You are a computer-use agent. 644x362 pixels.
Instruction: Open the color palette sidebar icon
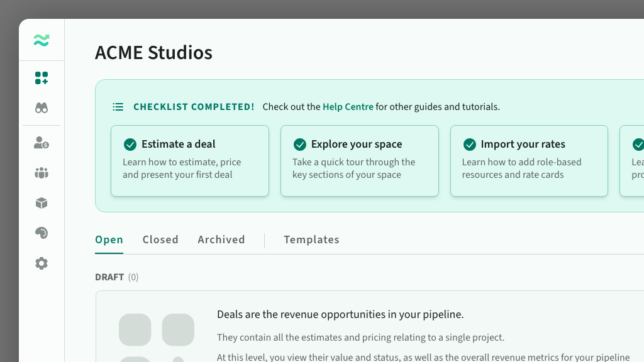(x=42, y=233)
